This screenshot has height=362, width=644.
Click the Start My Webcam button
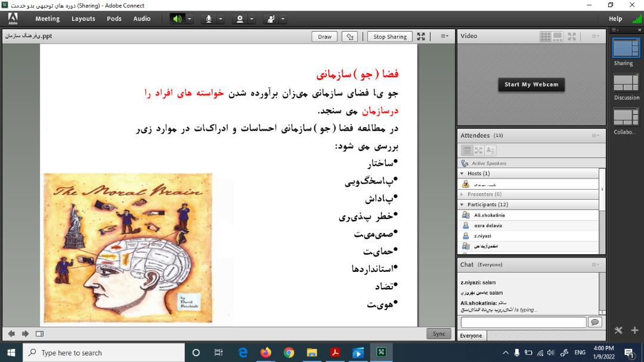[531, 85]
